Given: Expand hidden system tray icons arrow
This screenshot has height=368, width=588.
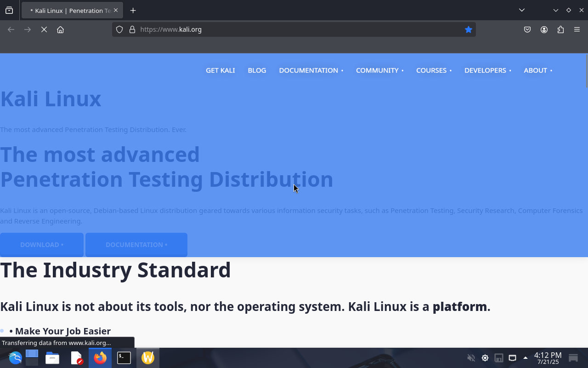Looking at the screenshot, I should pyautogui.click(x=526, y=358).
